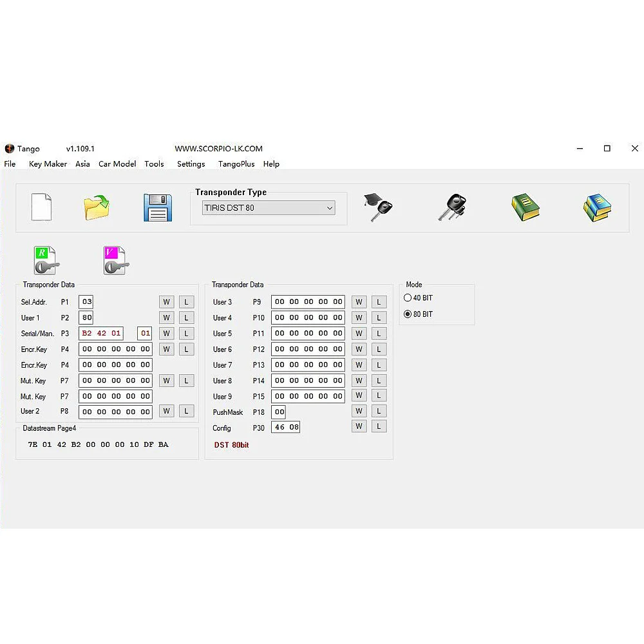The image size is (644, 644).
Task: Click W button for Serial/Man. P3
Action: click(x=166, y=333)
